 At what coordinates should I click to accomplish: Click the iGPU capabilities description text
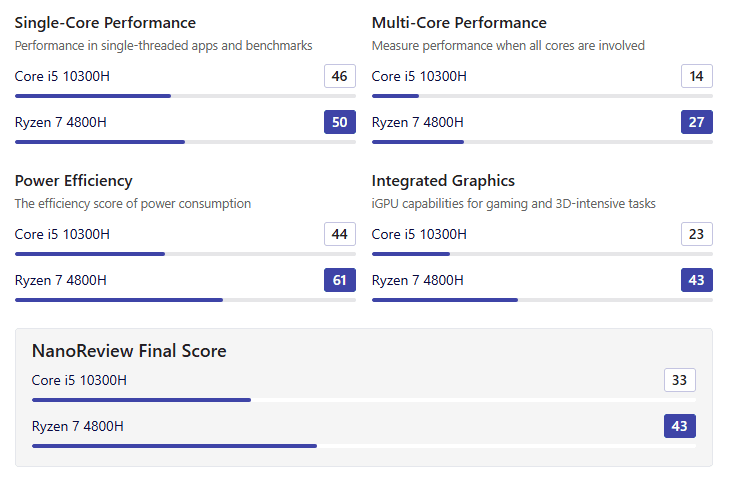tap(513, 203)
